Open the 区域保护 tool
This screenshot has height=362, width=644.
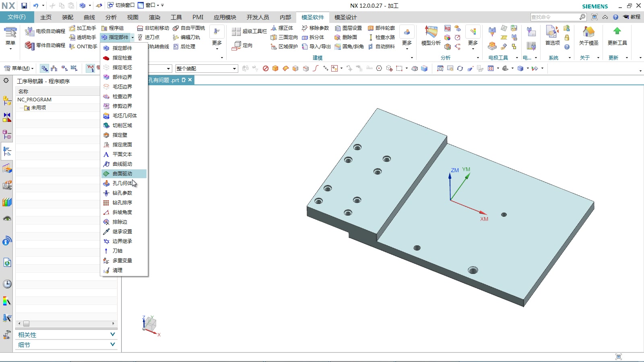point(284,47)
